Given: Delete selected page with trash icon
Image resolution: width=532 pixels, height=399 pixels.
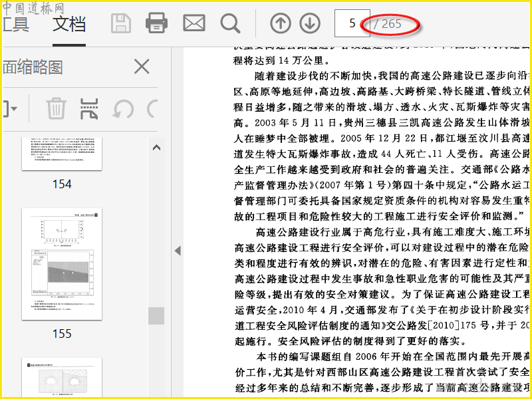Looking at the screenshot, I should pos(56,108).
